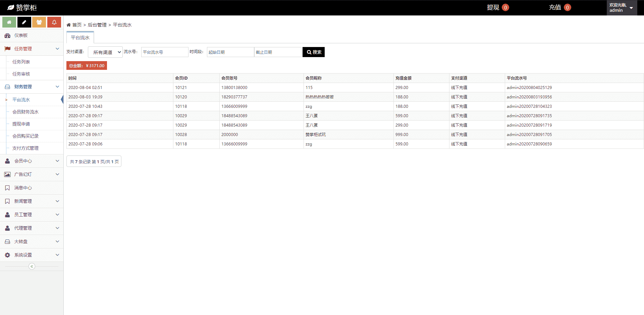The image size is (644, 315).
Task: Open the 仪表板 dashboard sidebar item
Action: click(x=21, y=36)
